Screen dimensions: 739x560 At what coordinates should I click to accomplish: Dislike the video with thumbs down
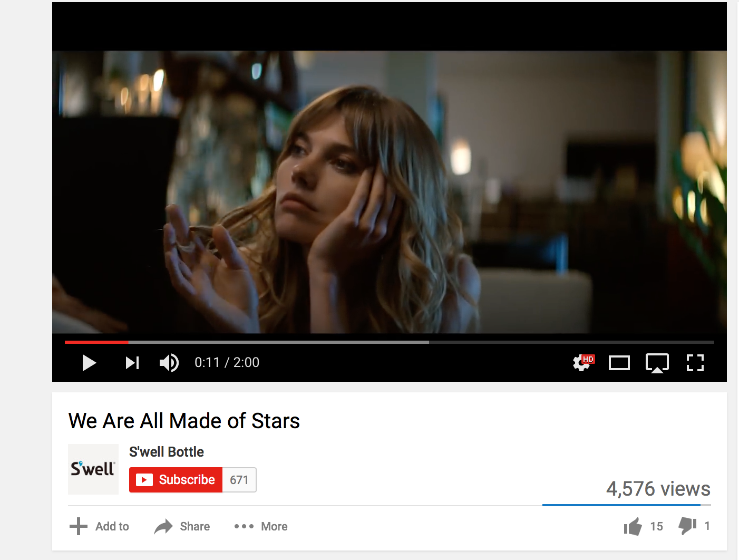(x=687, y=526)
